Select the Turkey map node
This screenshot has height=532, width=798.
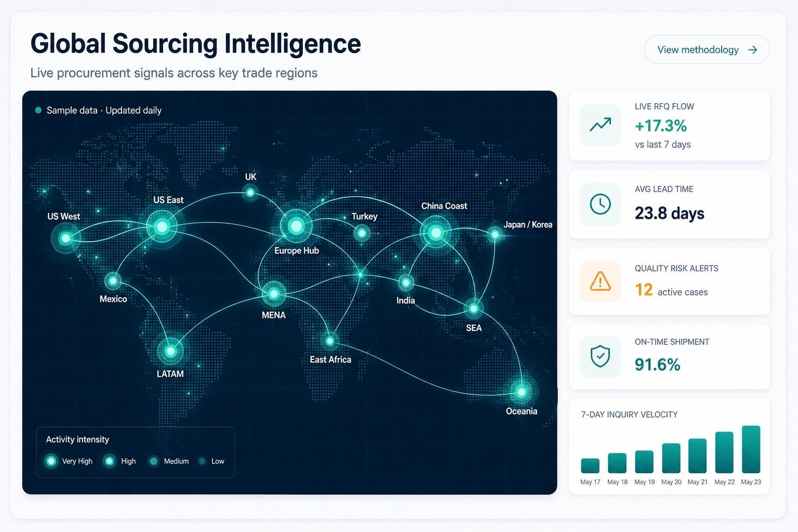[362, 232]
